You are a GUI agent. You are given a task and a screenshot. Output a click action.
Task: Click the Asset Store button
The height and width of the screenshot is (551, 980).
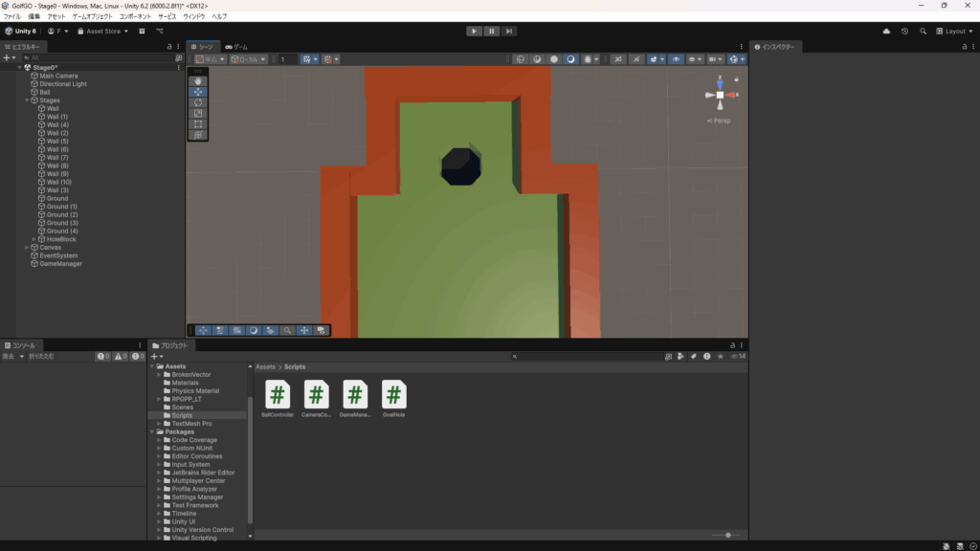pos(102,31)
